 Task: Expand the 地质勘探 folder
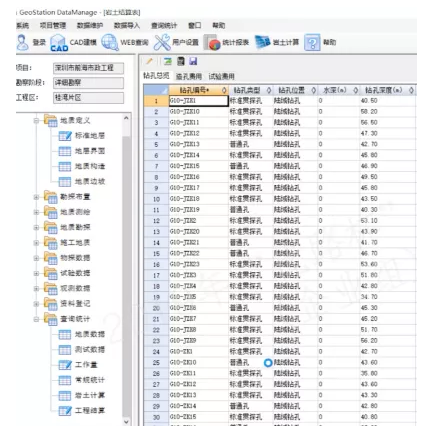pos(36,228)
